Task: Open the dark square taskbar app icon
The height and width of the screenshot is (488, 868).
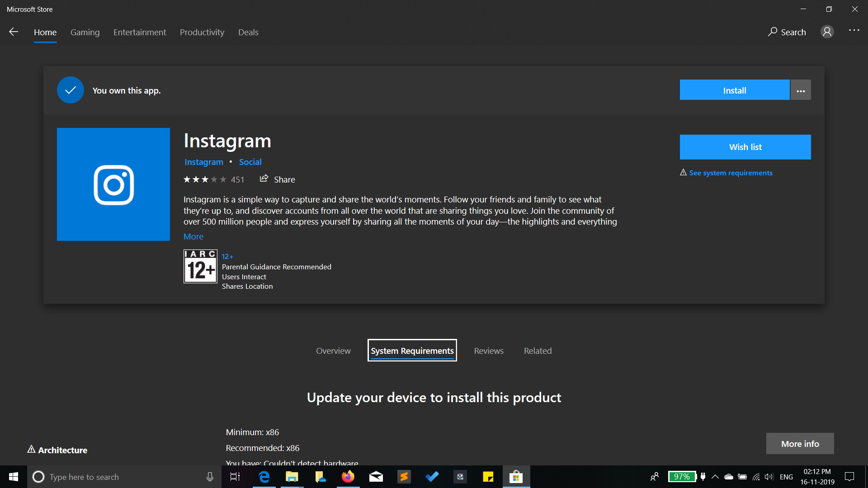Action: coord(460,477)
